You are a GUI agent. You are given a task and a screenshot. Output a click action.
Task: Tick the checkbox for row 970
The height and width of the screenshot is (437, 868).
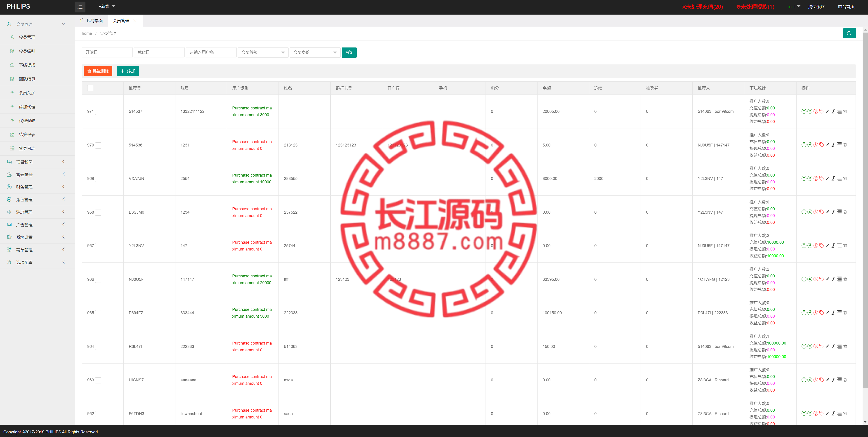(98, 145)
